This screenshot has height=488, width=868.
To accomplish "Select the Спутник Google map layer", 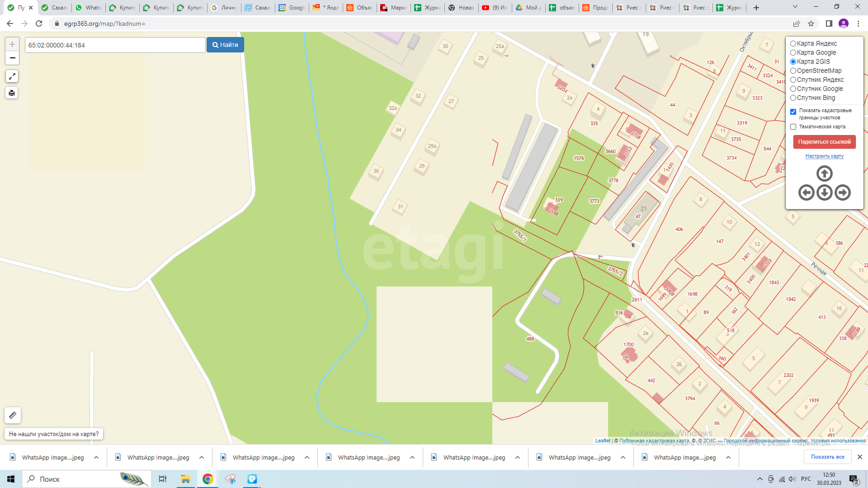I will [x=793, y=89].
